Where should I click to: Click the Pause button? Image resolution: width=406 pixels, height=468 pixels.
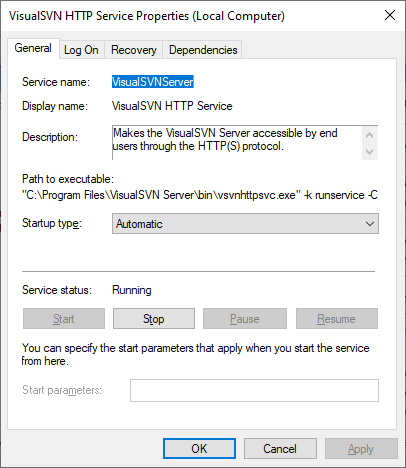[x=245, y=319]
